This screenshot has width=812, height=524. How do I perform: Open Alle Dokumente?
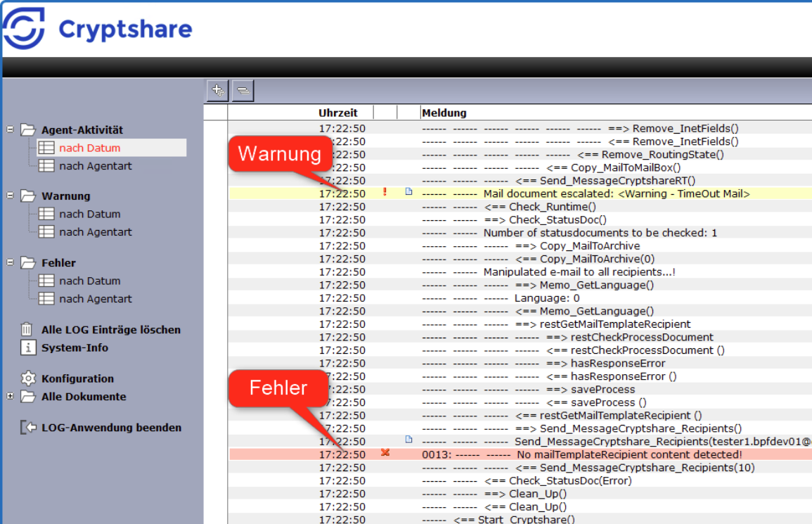pos(84,397)
